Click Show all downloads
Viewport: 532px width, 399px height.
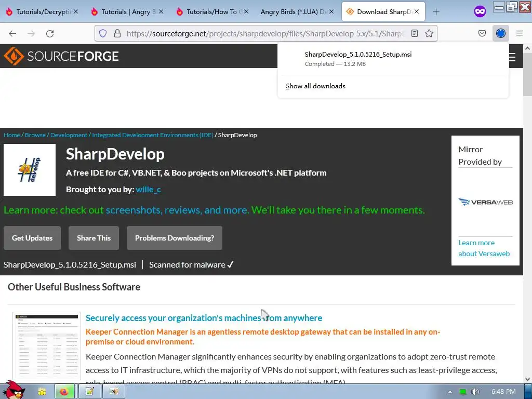tap(315, 86)
